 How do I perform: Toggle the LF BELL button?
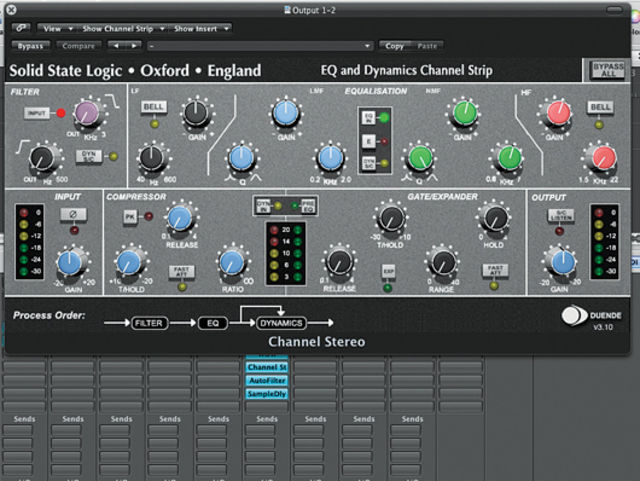[153, 107]
